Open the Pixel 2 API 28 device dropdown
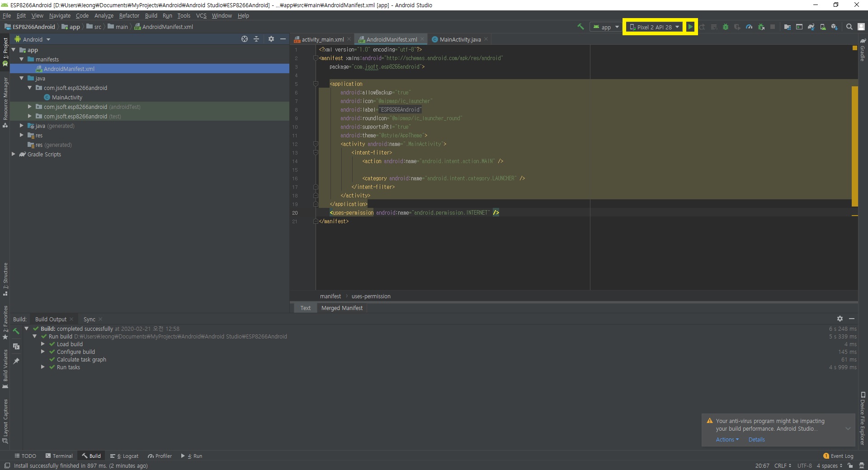The height and width of the screenshot is (470, 868). point(654,27)
